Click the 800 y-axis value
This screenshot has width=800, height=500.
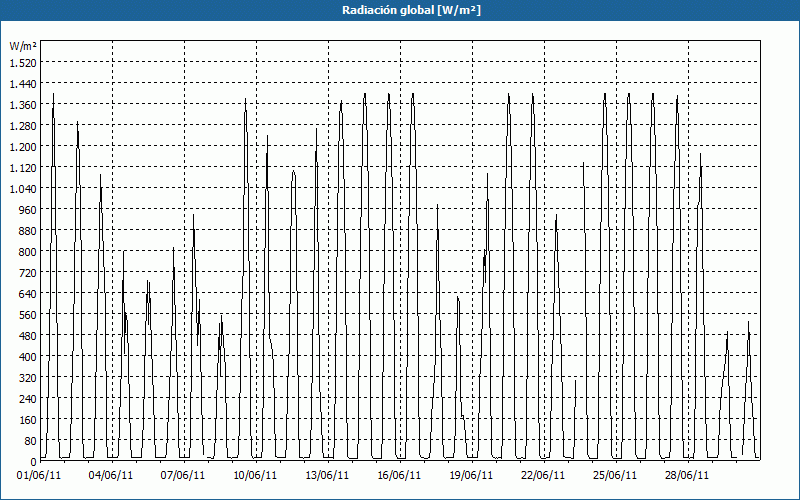[28, 252]
